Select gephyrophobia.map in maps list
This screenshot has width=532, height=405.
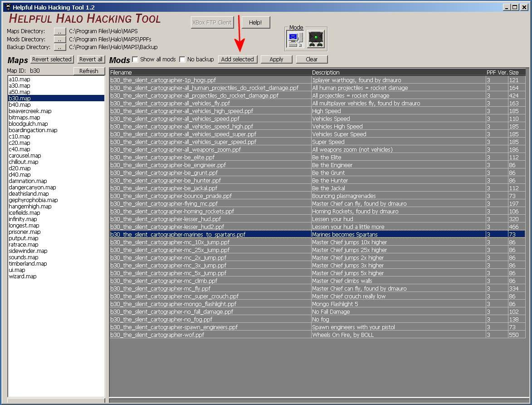pos(56,200)
